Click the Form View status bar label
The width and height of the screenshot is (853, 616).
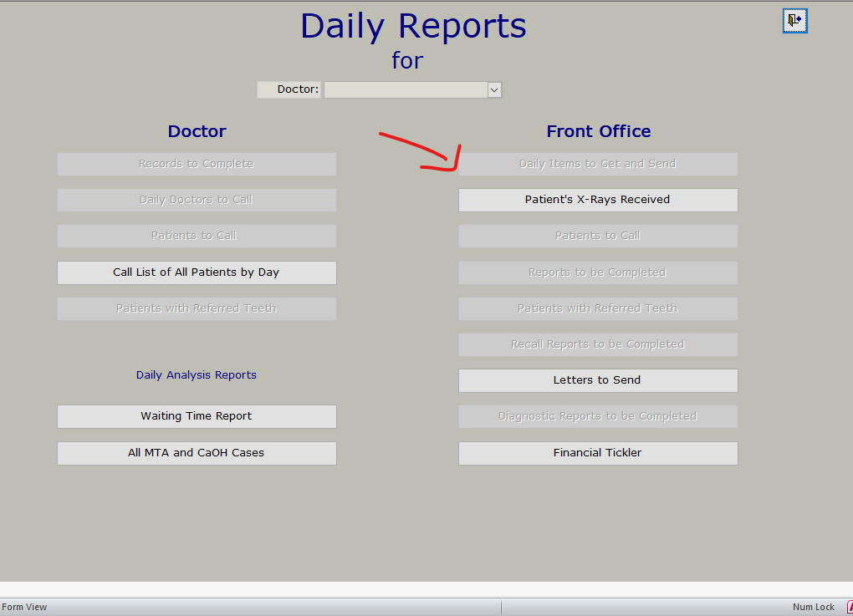(x=25, y=608)
